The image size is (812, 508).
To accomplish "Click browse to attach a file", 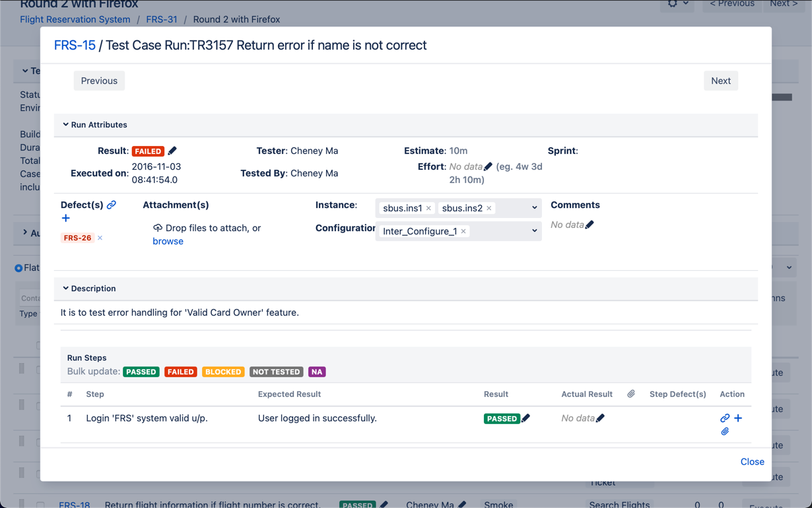I will (168, 241).
